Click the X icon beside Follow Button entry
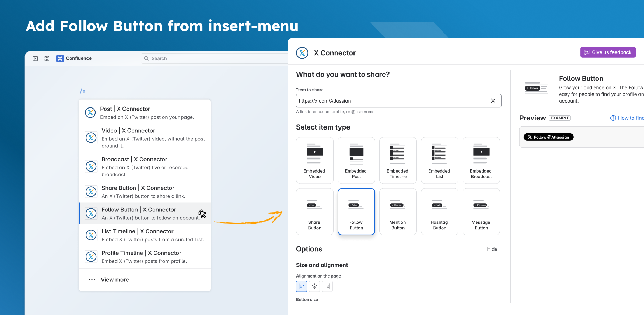The height and width of the screenshot is (315, 644). pyautogui.click(x=91, y=213)
